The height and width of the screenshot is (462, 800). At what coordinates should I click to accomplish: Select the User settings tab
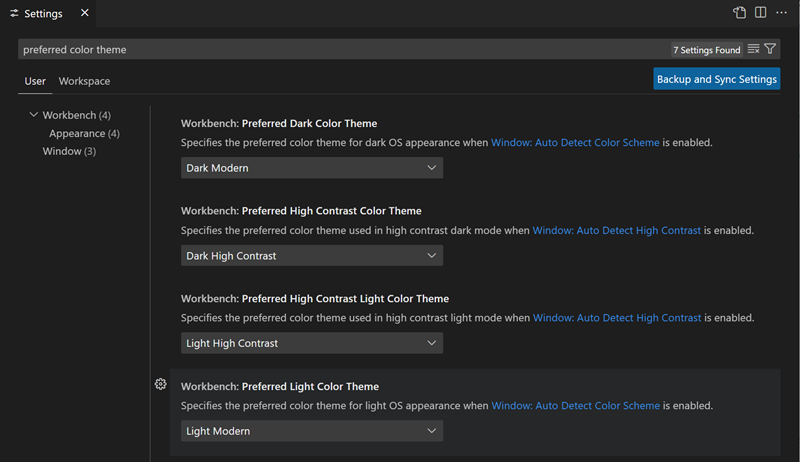click(35, 81)
